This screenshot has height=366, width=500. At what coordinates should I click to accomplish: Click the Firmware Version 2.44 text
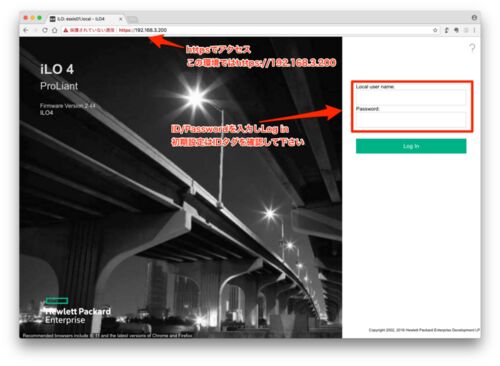pyautogui.click(x=68, y=106)
